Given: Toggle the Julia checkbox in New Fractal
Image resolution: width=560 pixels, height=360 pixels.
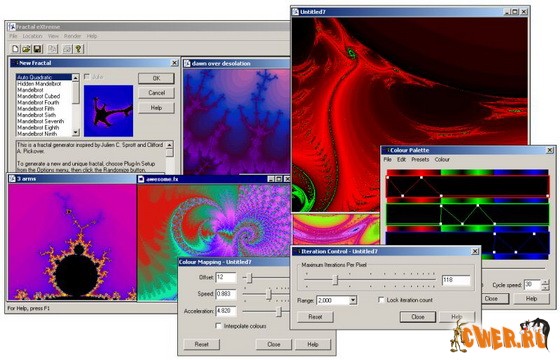Looking at the screenshot, I should [87, 77].
